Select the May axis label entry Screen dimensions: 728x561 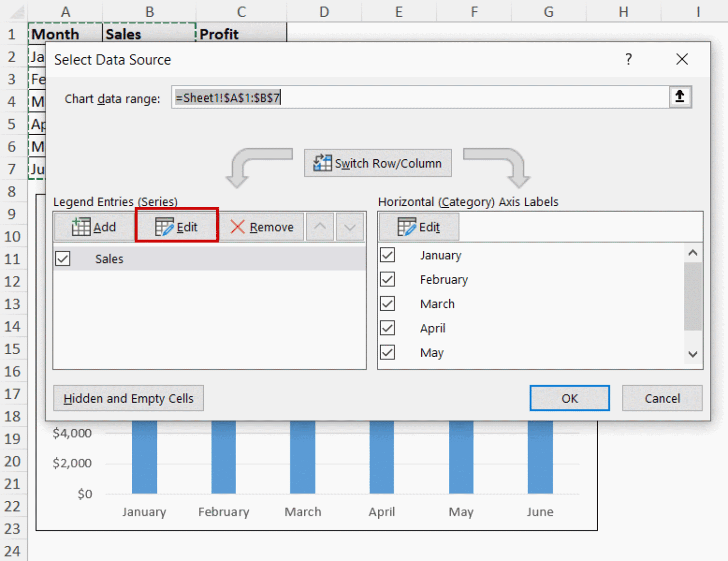(x=431, y=352)
